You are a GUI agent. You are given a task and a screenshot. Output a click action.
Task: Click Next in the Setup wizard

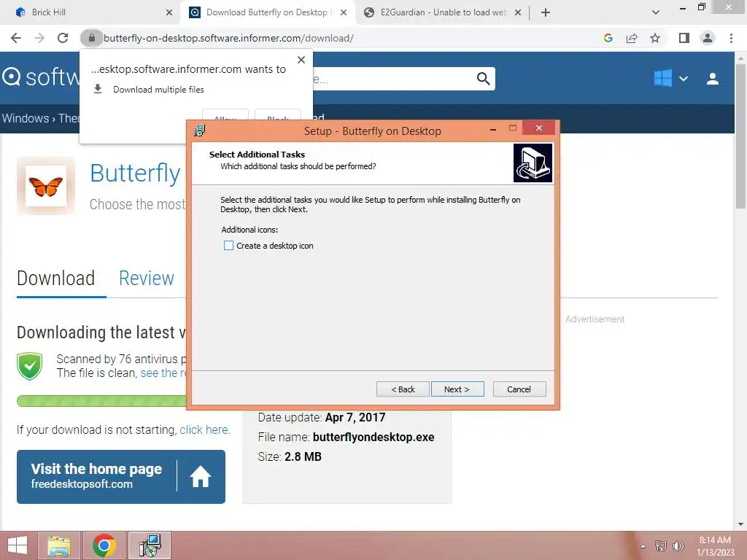(457, 389)
